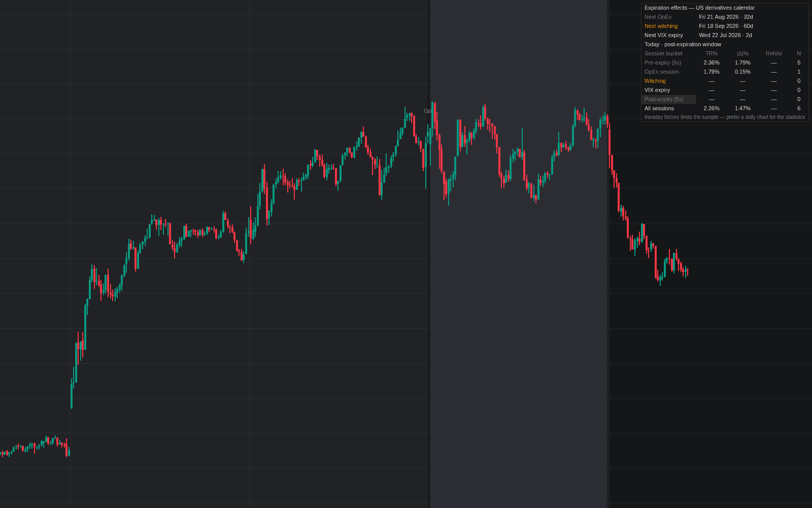Click the 'Next OpEx' label in the calendar panel

pyautogui.click(x=658, y=17)
